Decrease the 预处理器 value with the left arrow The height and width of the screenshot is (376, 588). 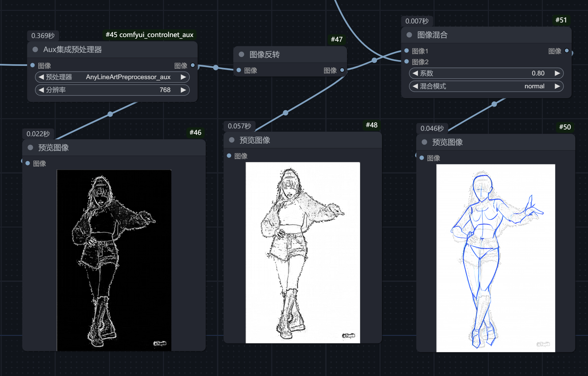click(x=41, y=77)
